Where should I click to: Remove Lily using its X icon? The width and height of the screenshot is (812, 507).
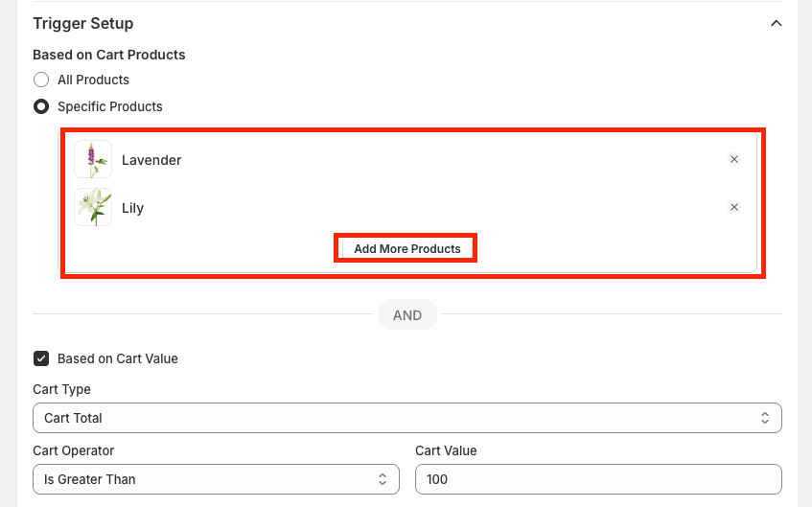734,207
